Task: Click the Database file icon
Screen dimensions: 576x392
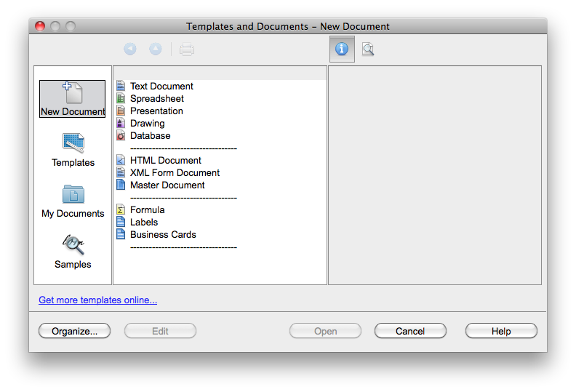Action: 121,135
